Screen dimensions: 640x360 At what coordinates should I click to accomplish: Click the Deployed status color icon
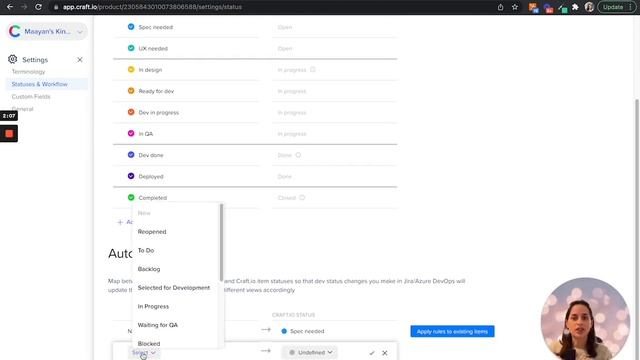click(x=131, y=176)
